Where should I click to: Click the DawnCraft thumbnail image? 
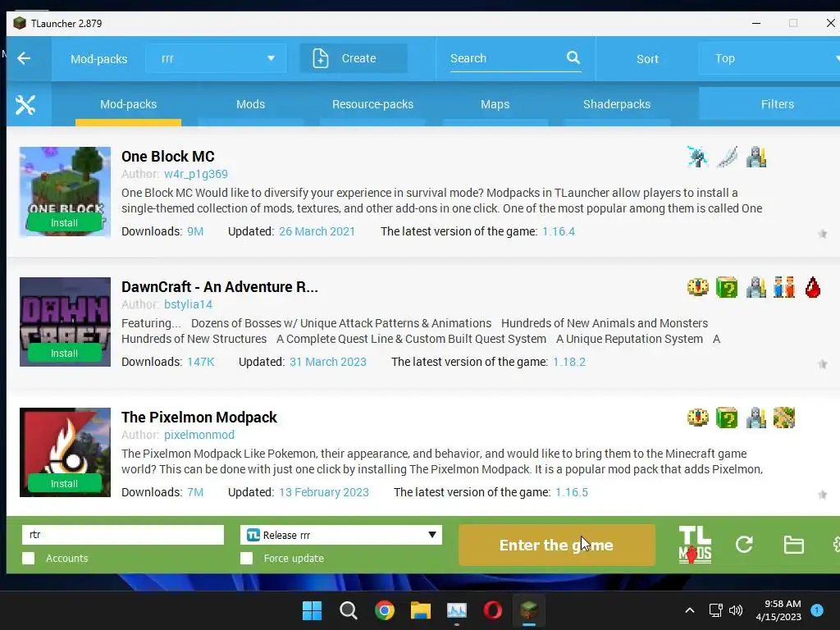(65, 322)
